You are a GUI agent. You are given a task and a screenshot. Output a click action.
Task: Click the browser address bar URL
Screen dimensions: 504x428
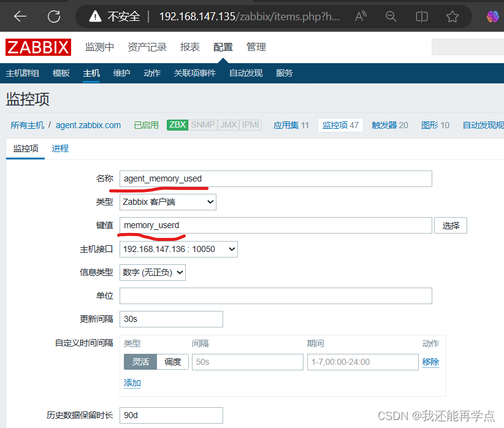(250, 17)
